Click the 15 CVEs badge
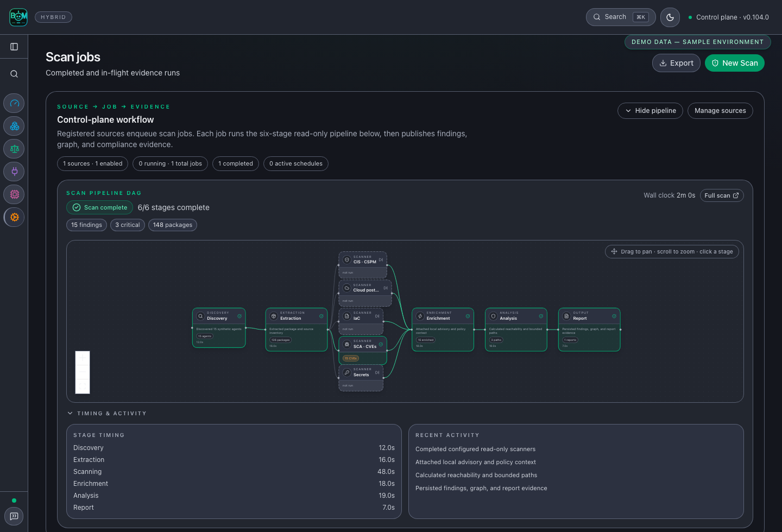 pos(351,358)
